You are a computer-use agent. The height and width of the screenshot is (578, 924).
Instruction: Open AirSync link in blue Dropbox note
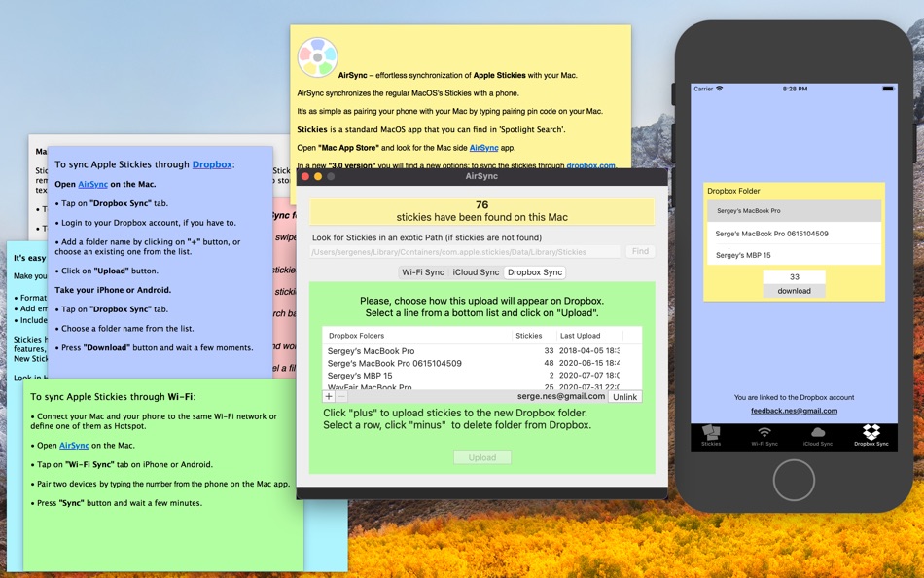[x=93, y=184]
